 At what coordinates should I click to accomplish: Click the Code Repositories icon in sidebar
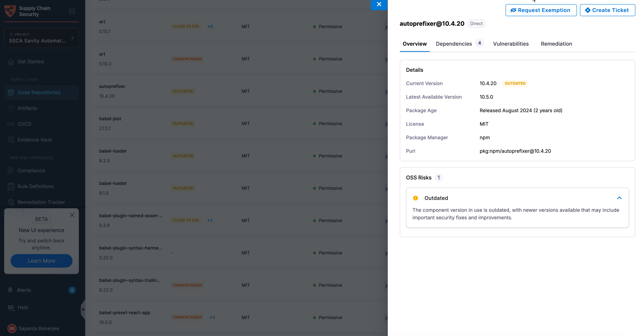click(x=11, y=92)
